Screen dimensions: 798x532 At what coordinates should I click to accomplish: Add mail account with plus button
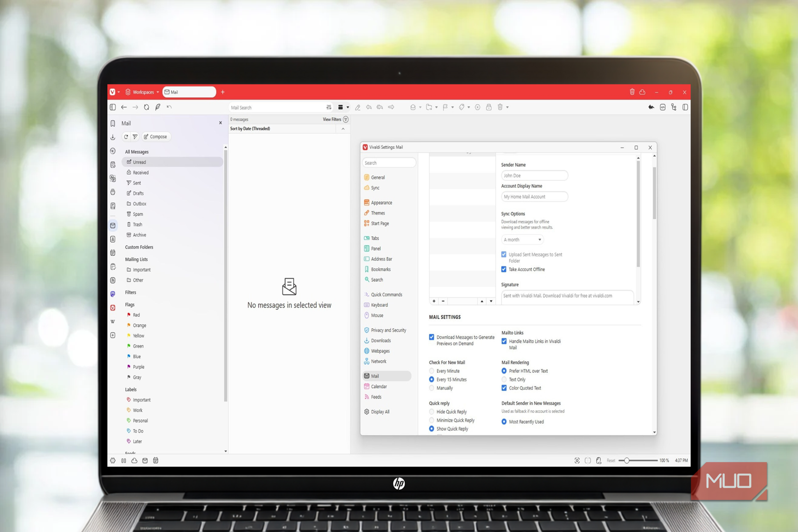[434, 301]
